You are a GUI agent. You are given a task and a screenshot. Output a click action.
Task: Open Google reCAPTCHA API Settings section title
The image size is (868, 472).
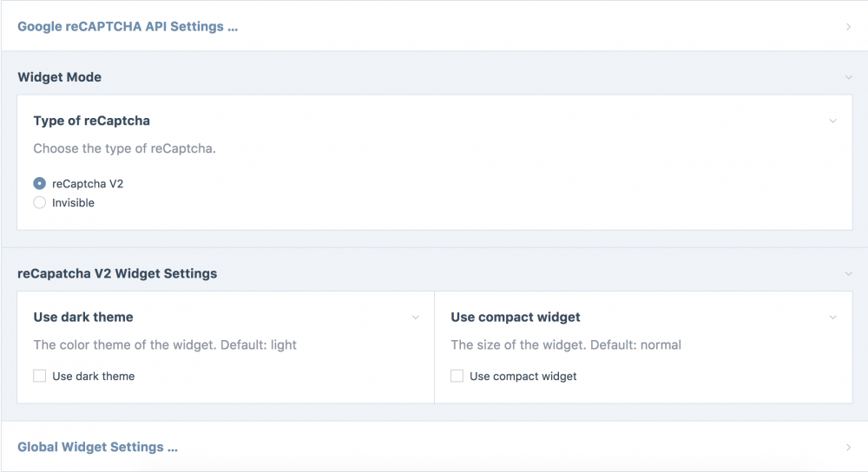(128, 27)
